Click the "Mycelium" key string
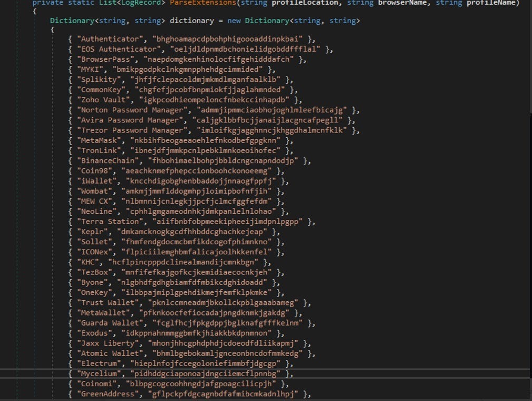Screen dimensions: 532x401 pos(99,374)
